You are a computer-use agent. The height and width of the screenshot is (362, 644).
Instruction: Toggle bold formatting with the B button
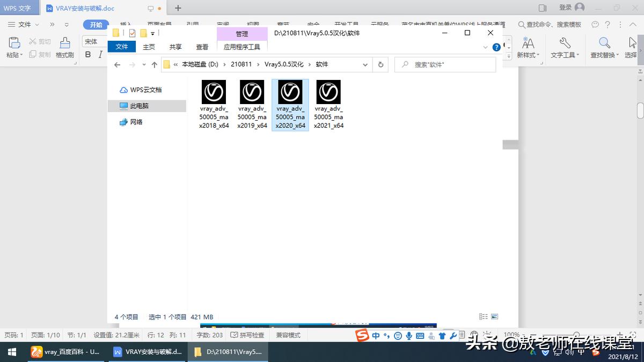click(87, 54)
